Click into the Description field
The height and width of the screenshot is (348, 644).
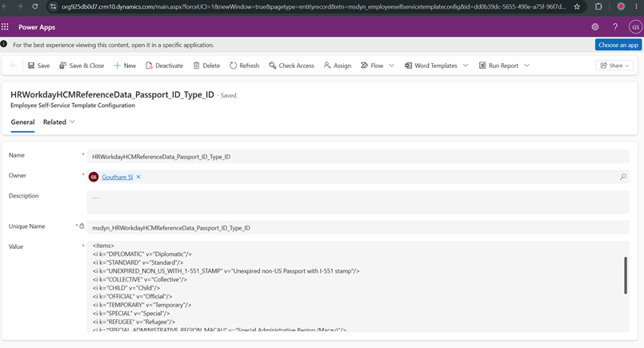coord(358,202)
